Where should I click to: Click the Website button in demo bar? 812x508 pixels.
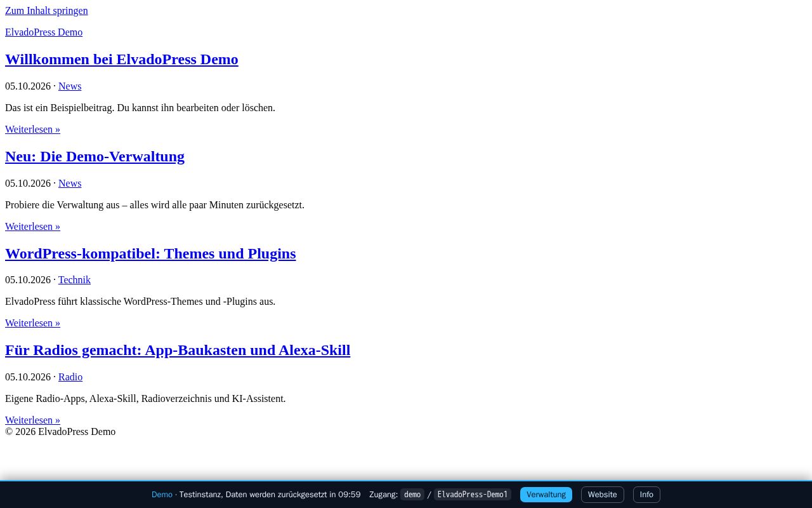[602, 495]
